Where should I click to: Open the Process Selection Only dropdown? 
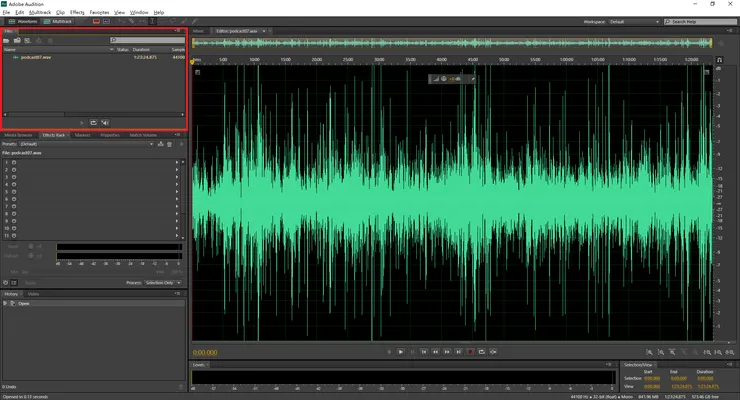click(164, 283)
